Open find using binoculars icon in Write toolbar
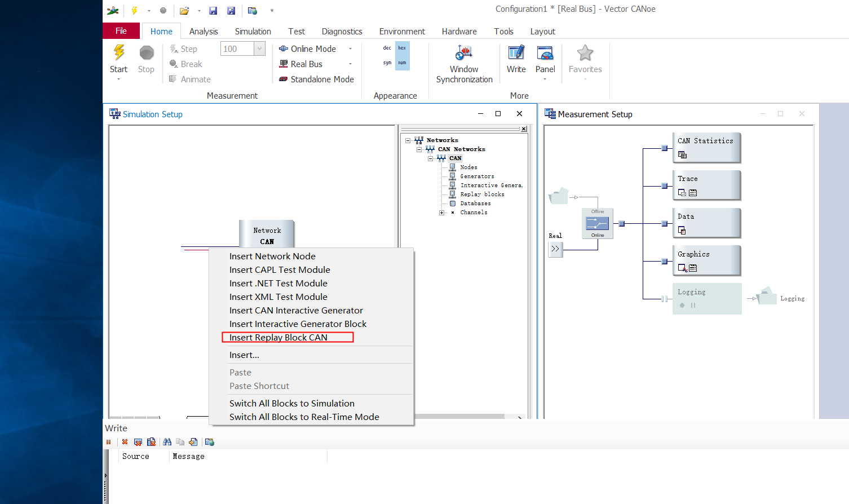849x504 pixels. tap(167, 442)
